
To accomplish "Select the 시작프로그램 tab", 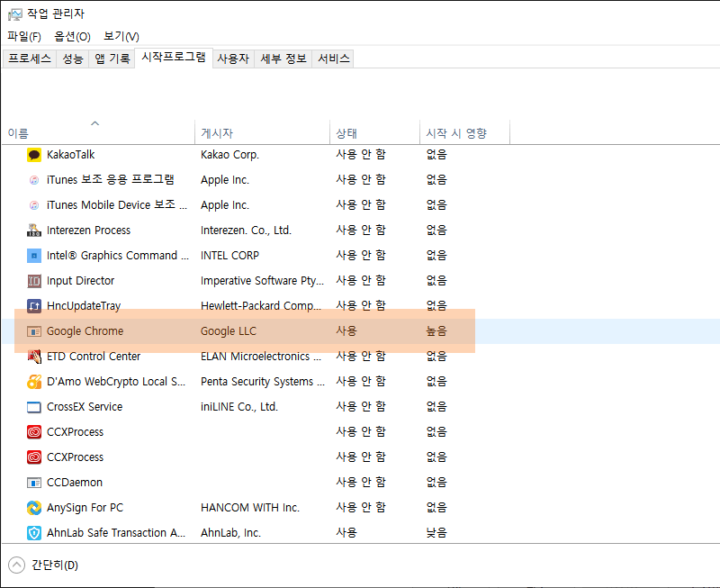I will tap(174, 58).
